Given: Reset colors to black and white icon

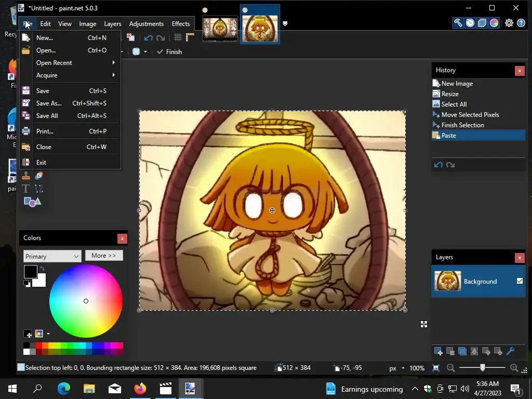Looking at the screenshot, I should (x=27, y=284).
